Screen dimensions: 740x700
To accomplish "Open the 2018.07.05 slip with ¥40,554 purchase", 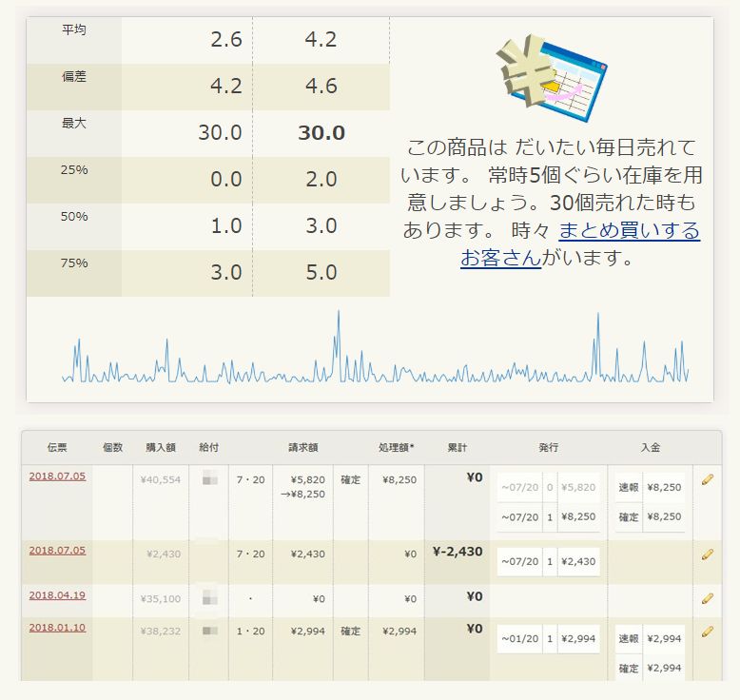I will [x=57, y=476].
